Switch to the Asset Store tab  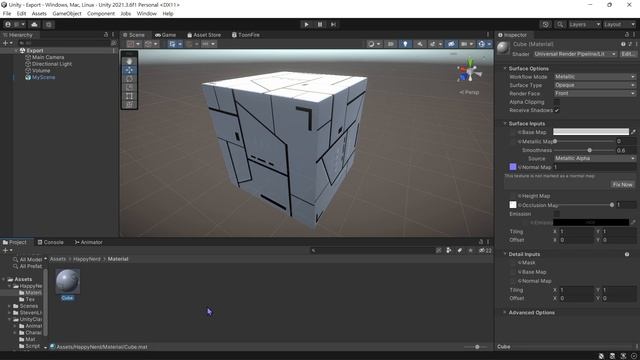[204, 35]
